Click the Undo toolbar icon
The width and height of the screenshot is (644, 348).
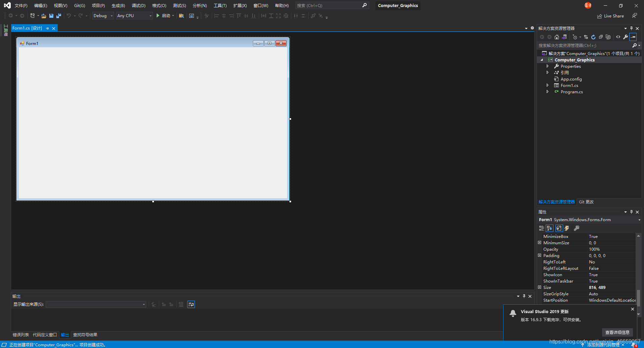click(69, 16)
